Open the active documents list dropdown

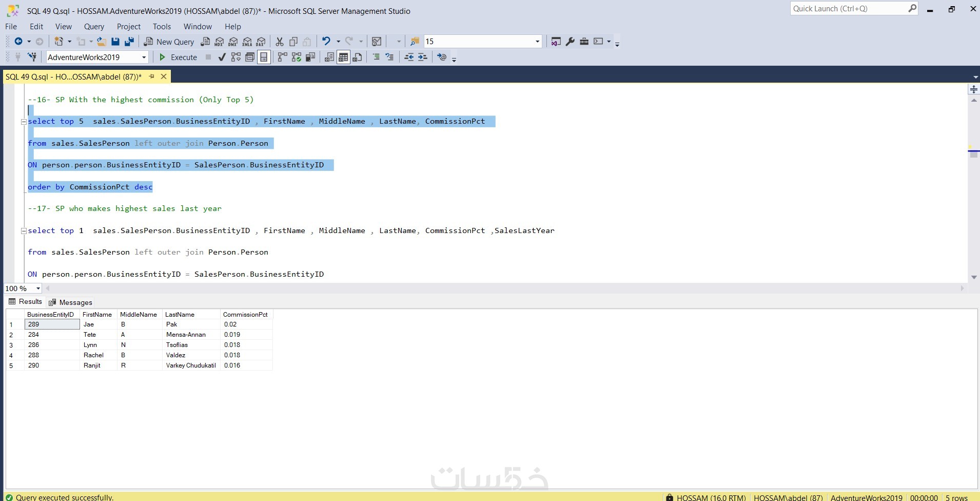[975, 77]
